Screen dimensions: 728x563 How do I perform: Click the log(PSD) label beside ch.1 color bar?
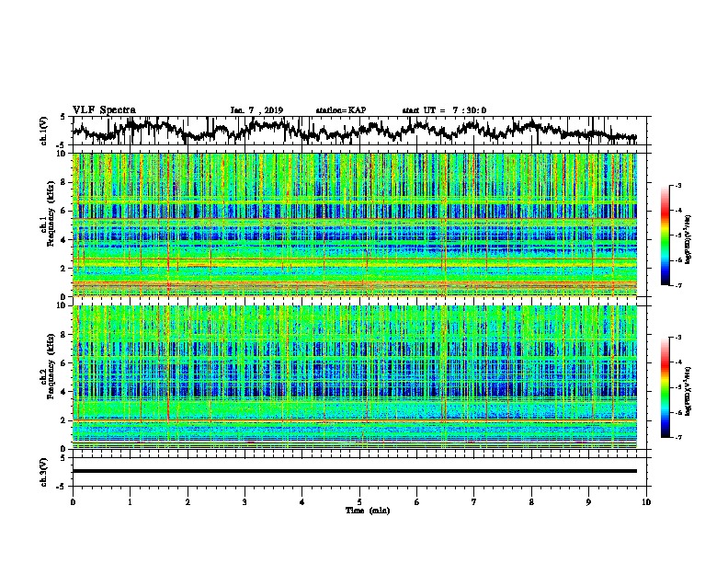pyautogui.click(x=688, y=240)
